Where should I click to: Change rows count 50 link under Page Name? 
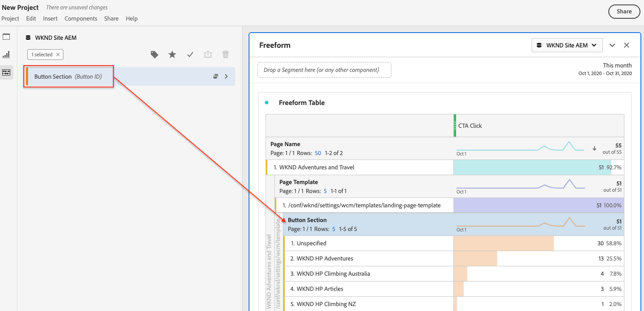tap(318, 153)
